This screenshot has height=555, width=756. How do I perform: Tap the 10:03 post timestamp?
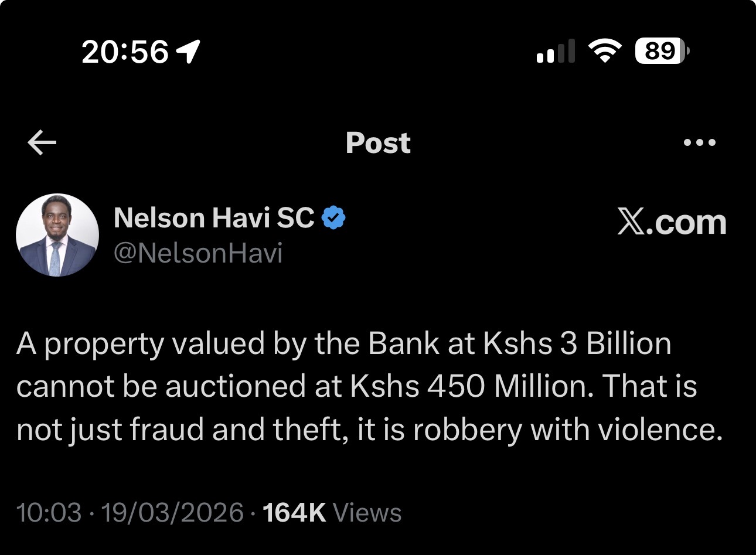pos(49,512)
